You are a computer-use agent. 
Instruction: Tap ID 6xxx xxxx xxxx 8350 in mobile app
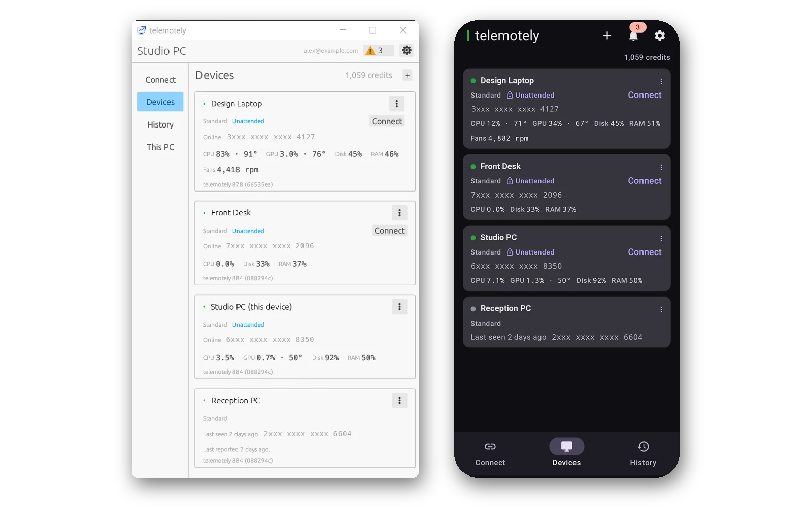[516, 266]
